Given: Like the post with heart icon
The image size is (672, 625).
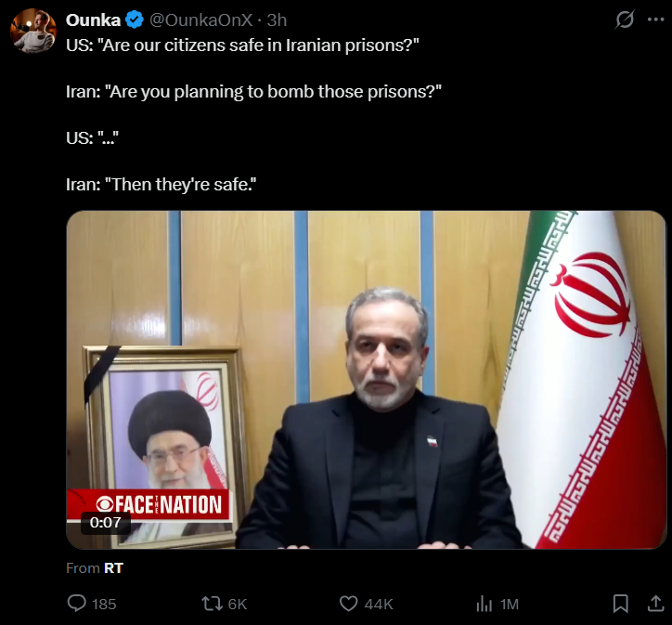Looking at the screenshot, I should coord(348,604).
